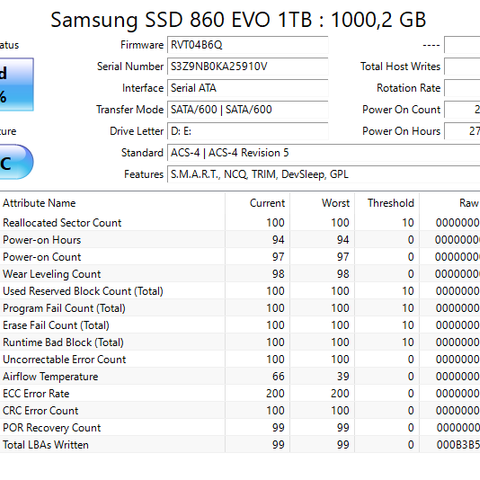This screenshot has height=480, width=480.
Task: Click the unlabeled dashes field at top right
Action: tap(462, 45)
